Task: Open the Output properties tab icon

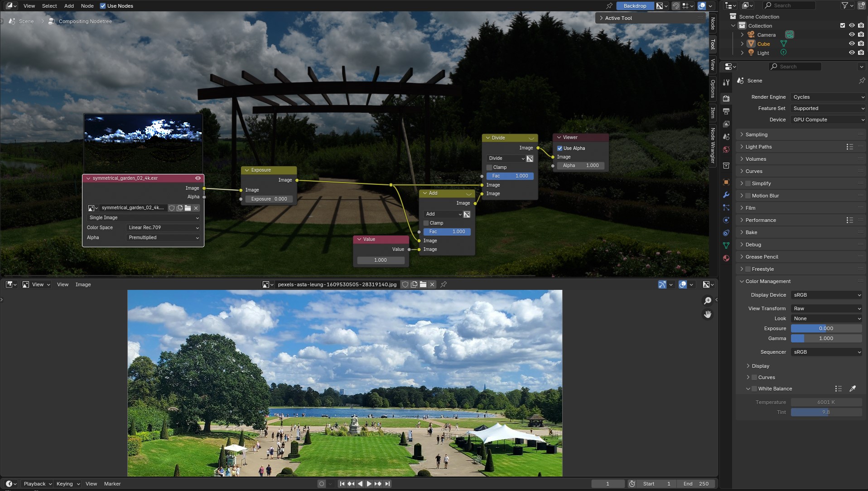Action: (x=726, y=111)
